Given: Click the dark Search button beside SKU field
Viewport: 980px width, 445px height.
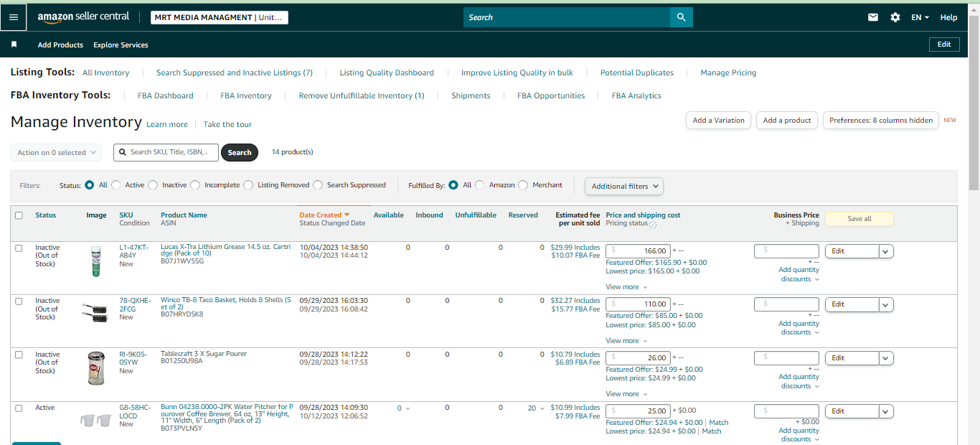Looking at the screenshot, I should [x=240, y=152].
